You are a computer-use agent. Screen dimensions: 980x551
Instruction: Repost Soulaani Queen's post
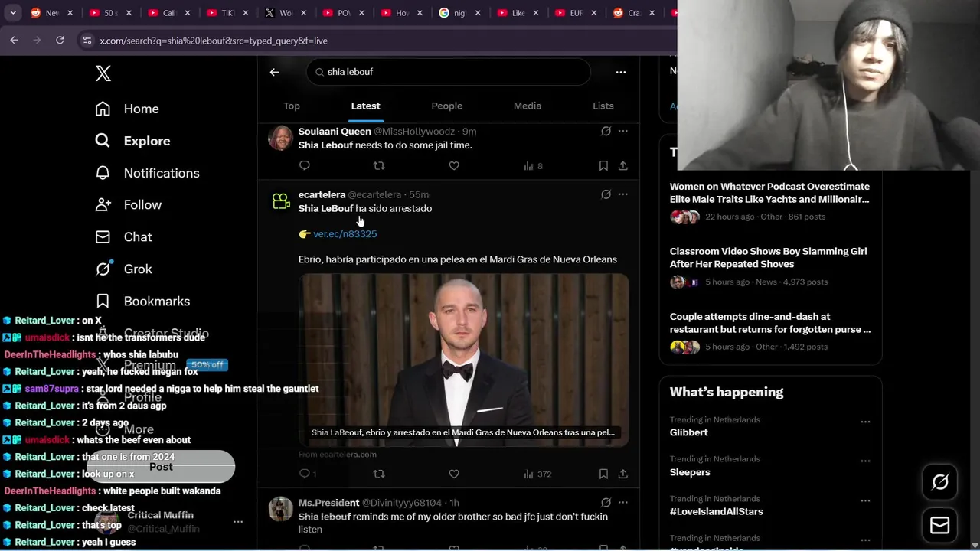tap(379, 165)
